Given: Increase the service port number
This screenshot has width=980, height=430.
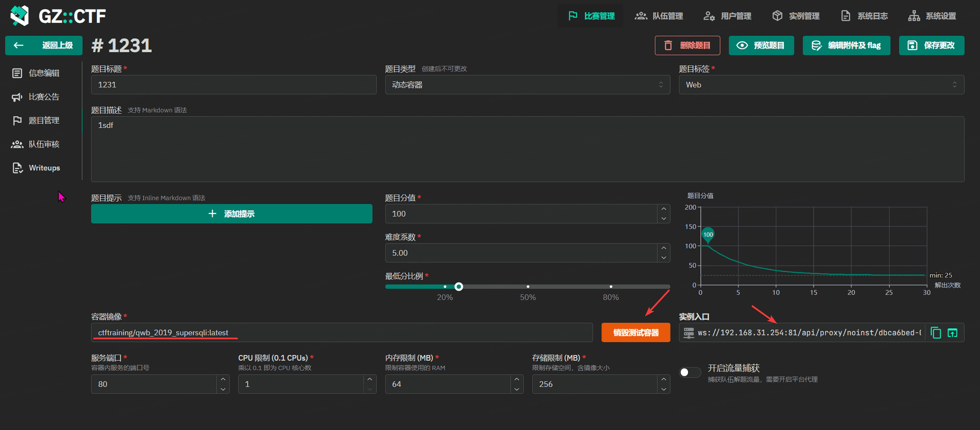Looking at the screenshot, I should tap(223, 379).
